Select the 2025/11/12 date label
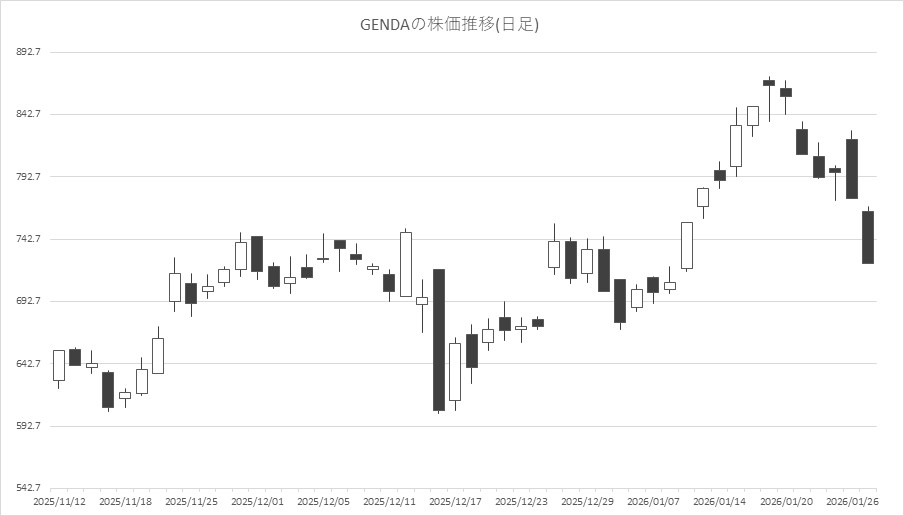This screenshot has height=516, width=904. [x=59, y=501]
